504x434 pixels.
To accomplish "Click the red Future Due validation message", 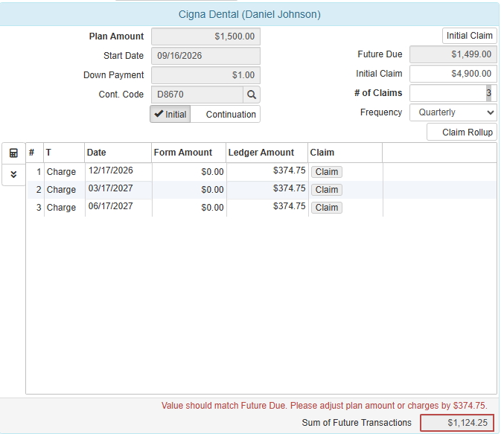I will coord(325,406).
